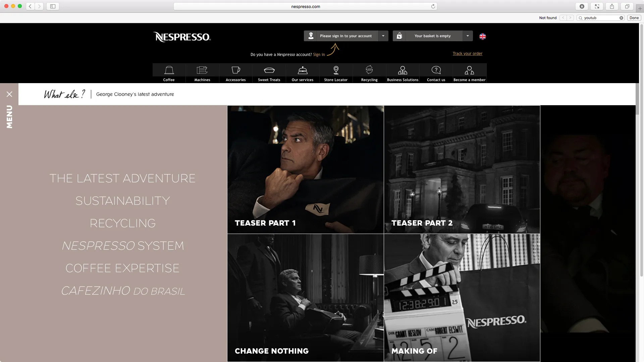Click the account person icon
644x362 pixels.
tap(311, 36)
